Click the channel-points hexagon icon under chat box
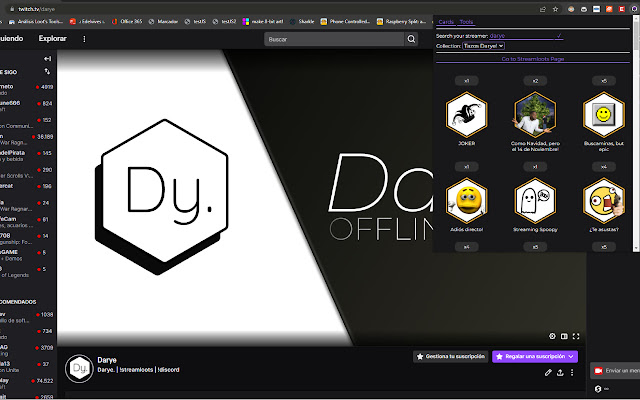 (x=598, y=389)
